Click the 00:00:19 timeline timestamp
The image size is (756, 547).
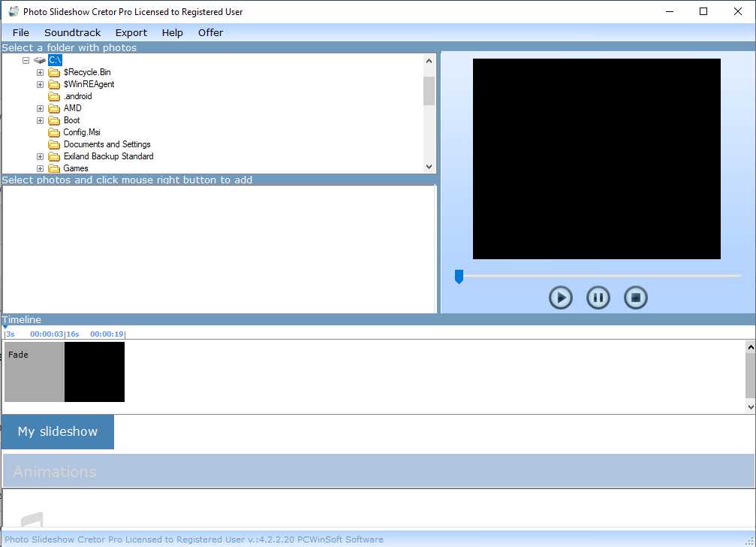[x=107, y=334]
